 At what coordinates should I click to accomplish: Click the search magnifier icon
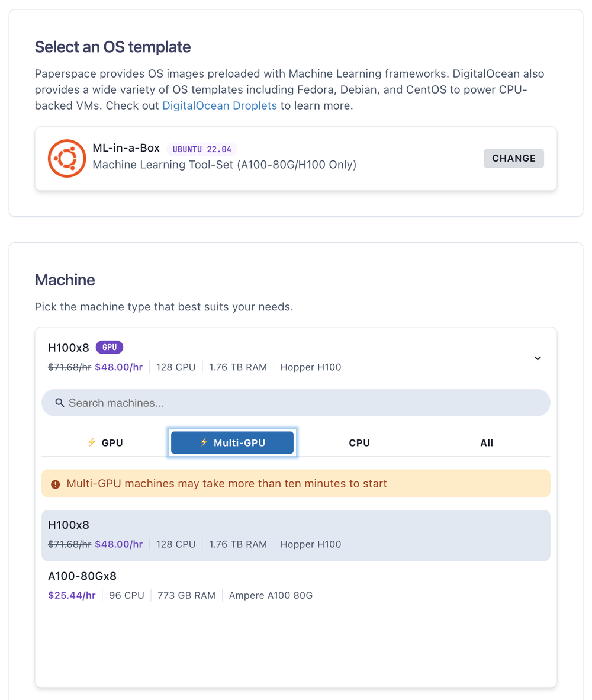[59, 403]
